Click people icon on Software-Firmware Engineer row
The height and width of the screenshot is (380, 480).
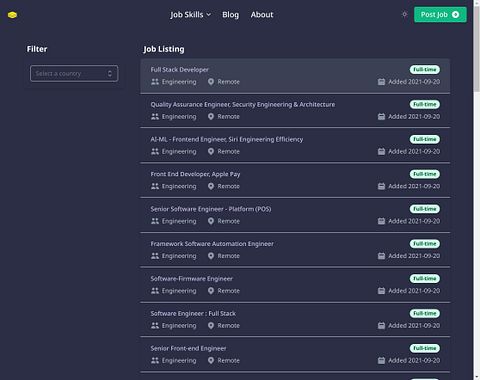point(155,291)
